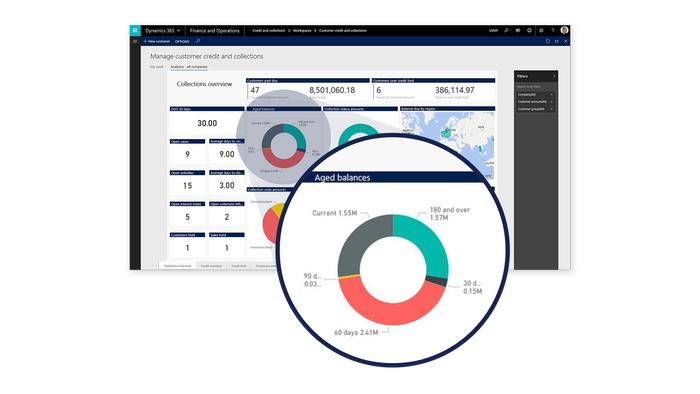Open the help question mark icon
The width and height of the screenshot is (700, 394).
pos(553,30)
